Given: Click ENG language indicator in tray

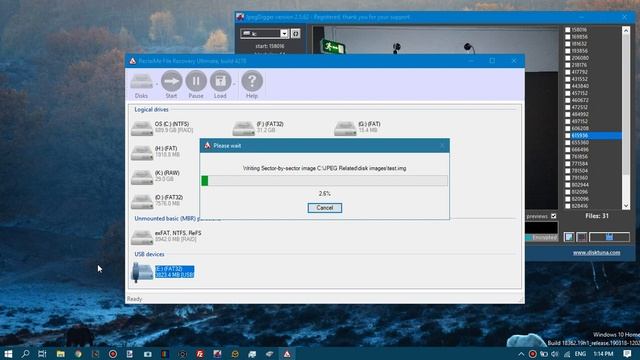Looking at the screenshot, I should tap(580, 354).
